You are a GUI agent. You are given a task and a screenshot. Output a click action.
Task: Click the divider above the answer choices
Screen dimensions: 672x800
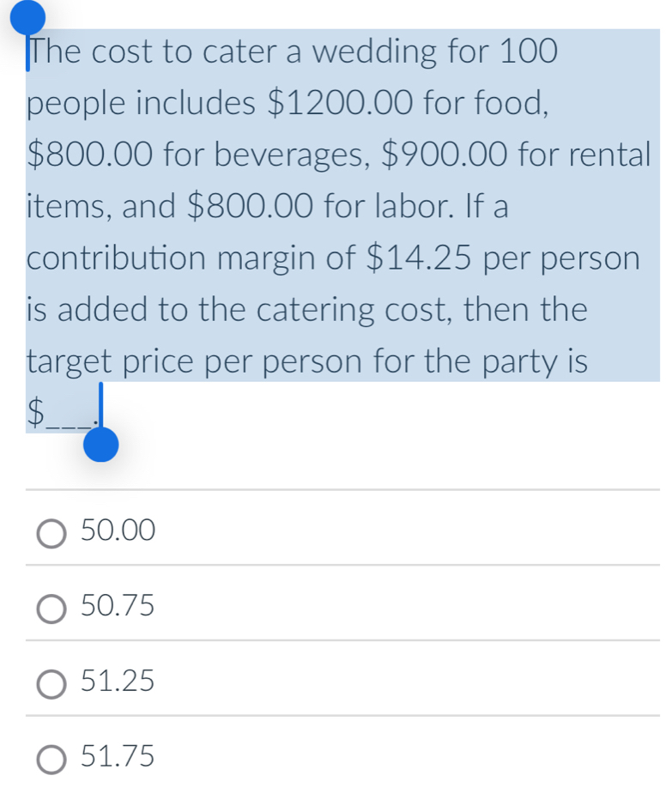pos(336,490)
